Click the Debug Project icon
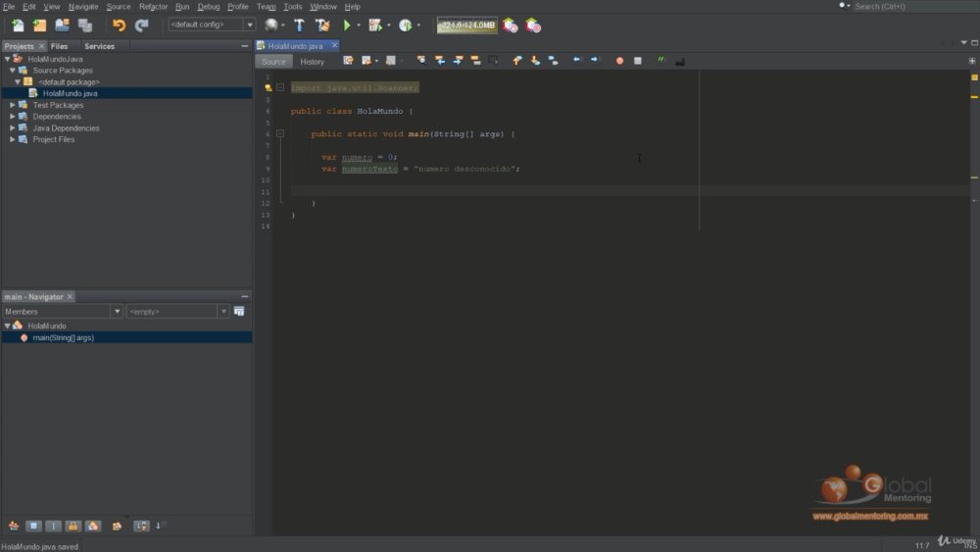This screenshot has height=552, width=980. pos(375,25)
